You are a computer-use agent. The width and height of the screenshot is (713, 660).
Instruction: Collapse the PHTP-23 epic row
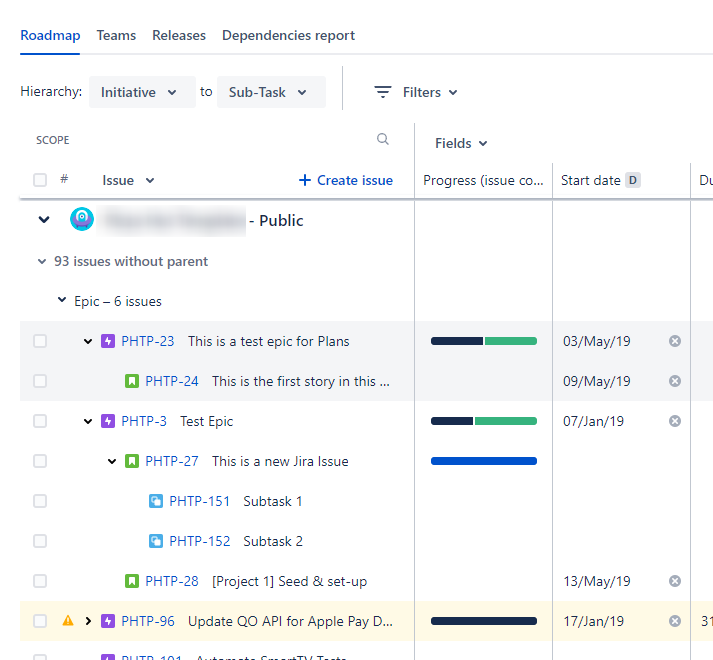tap(88, 341)
